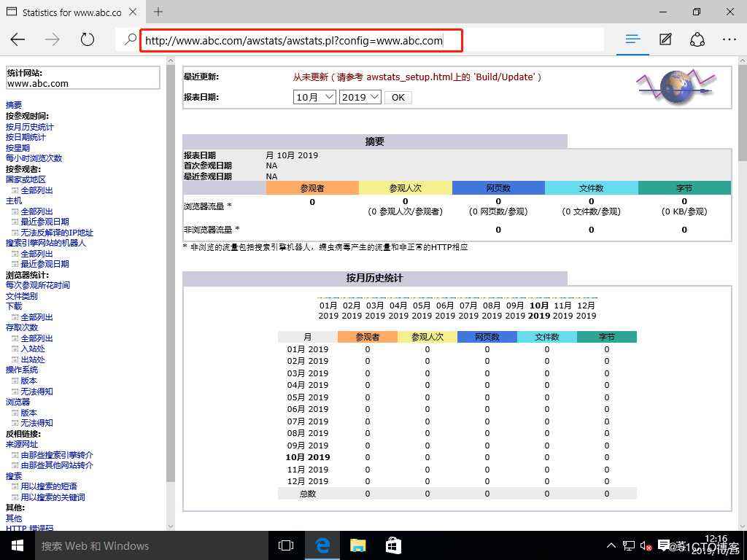Open the month dropdown showing 10月
747x560 pixels.
(x=314, y=97)
